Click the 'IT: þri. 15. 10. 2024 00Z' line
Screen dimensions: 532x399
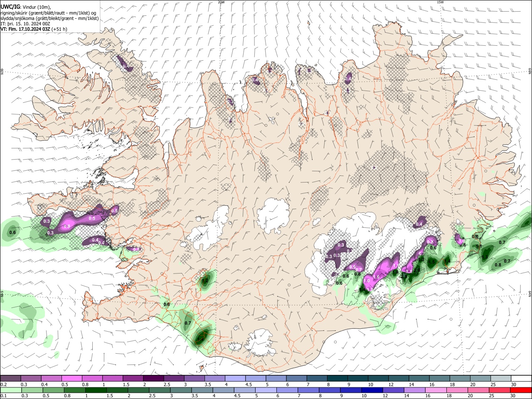click(25, 24)
